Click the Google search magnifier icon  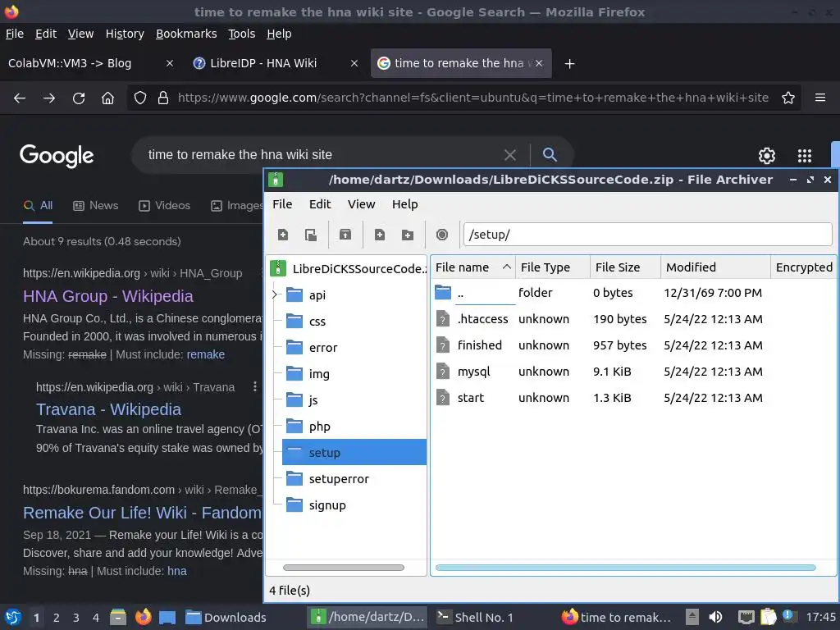(x=550, y=155)
